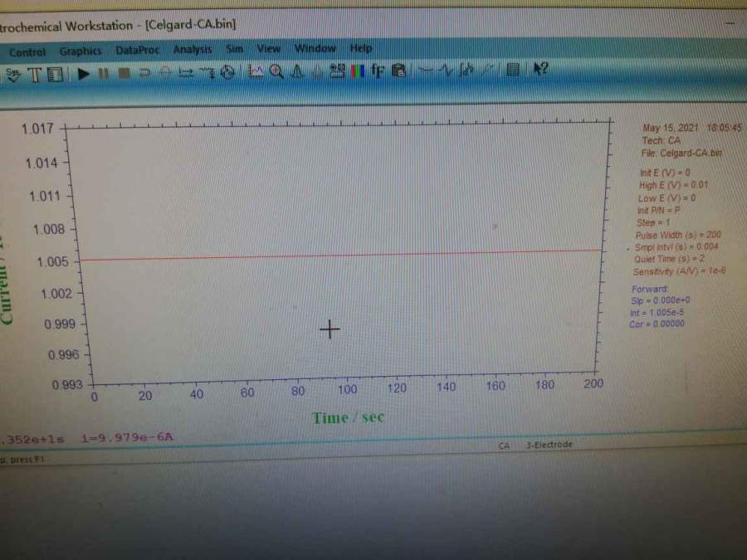Open the Window menu

315,49
